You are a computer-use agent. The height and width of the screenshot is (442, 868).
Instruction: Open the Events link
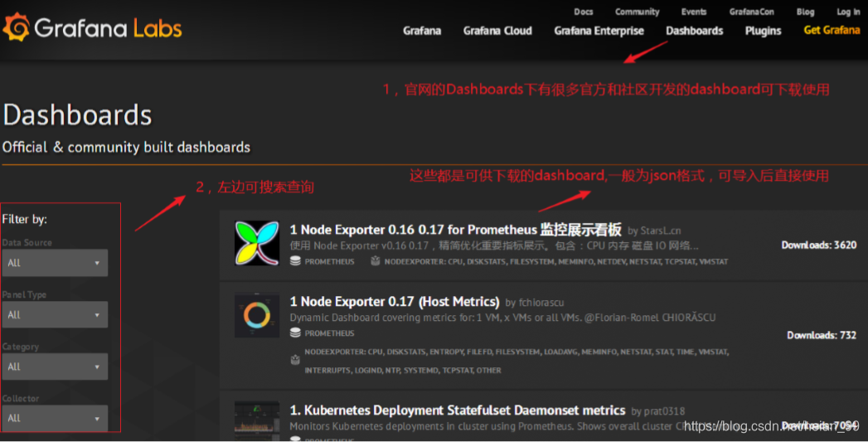[x=694, y=12]
